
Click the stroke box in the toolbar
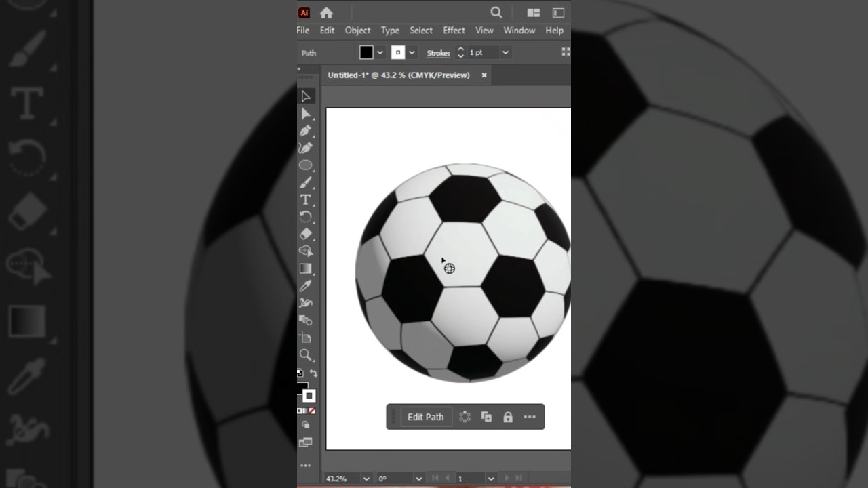point(309,396)
